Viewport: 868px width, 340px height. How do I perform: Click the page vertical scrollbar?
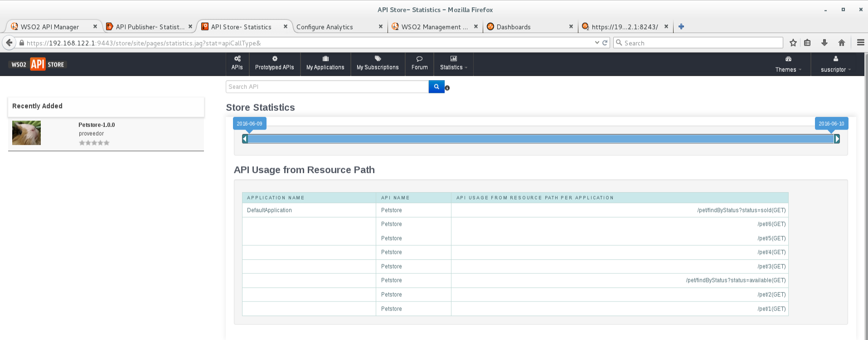coord(866,196)
